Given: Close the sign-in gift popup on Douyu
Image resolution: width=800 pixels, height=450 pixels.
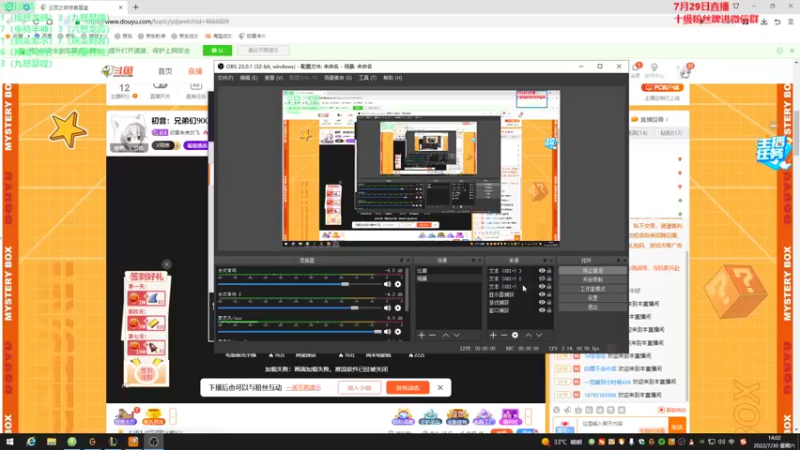Looking at the screenshot, I should click(167, 264).
